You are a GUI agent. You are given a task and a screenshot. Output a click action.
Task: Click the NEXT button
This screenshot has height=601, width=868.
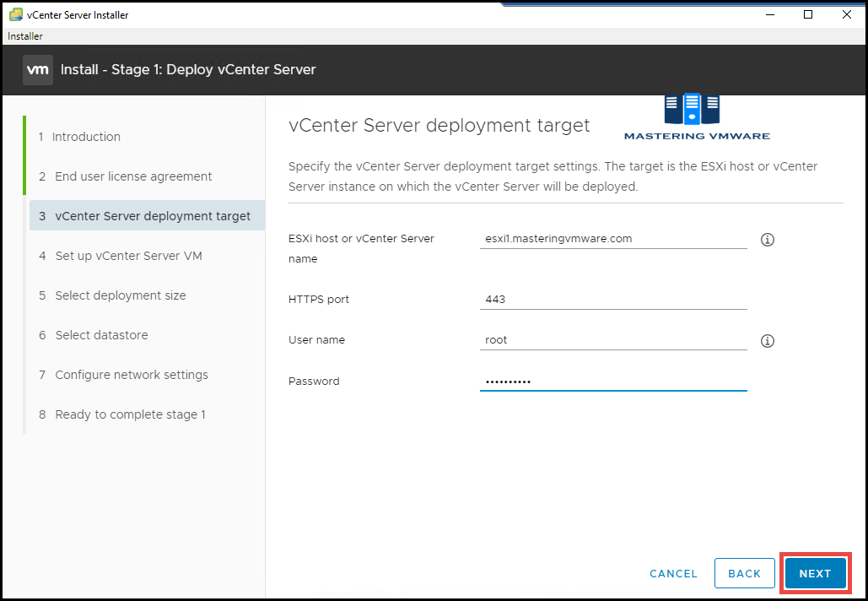coord(815,573)
